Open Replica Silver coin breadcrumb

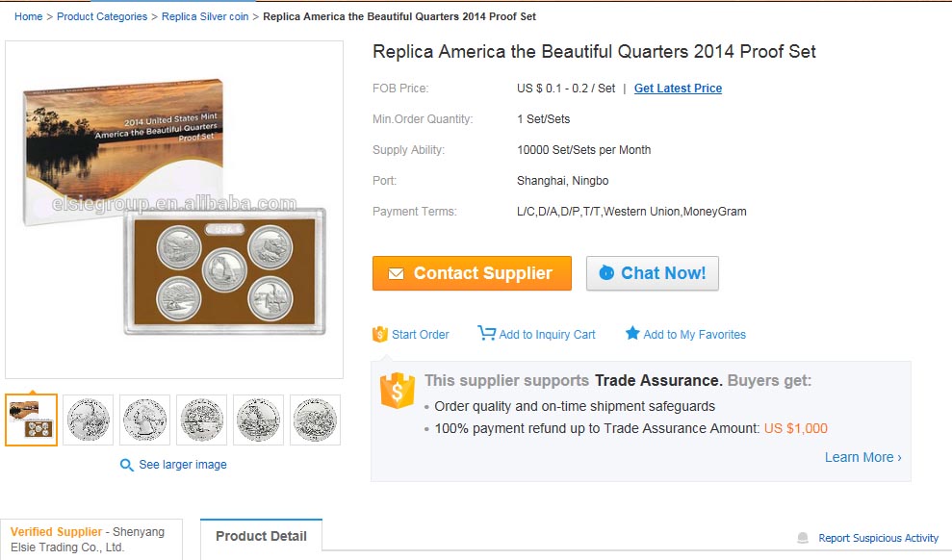pyautogui.click(x=205, y=16)
